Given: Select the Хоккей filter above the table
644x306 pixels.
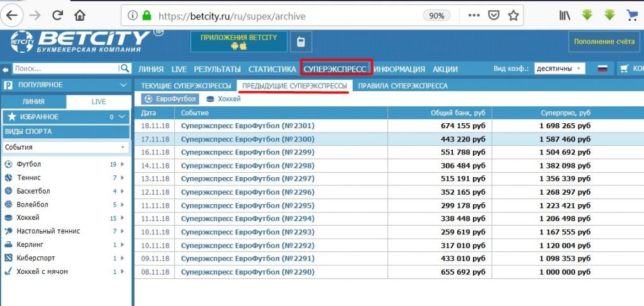Looking at the screenshot, I should point(223,99).
